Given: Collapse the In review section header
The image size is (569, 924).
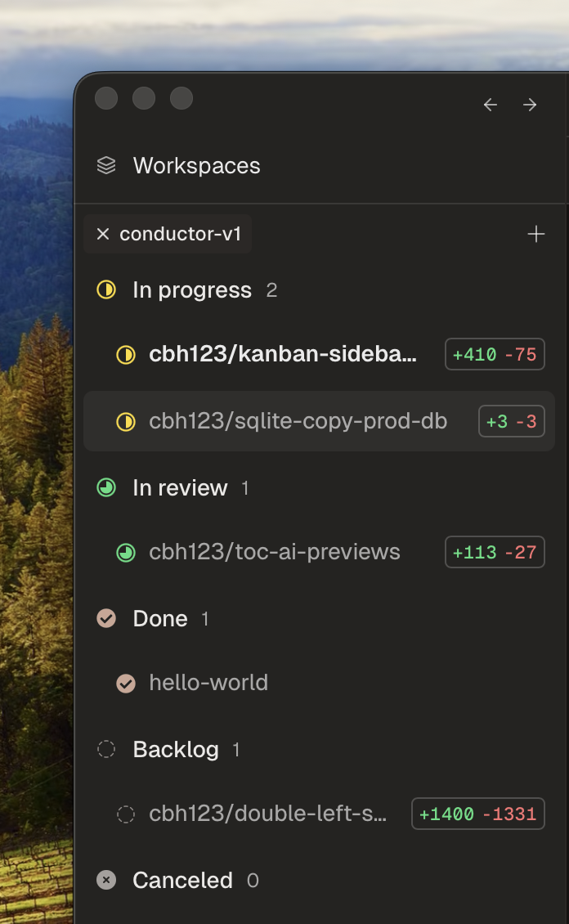Looking at the screenshot, I should point(180,488).
